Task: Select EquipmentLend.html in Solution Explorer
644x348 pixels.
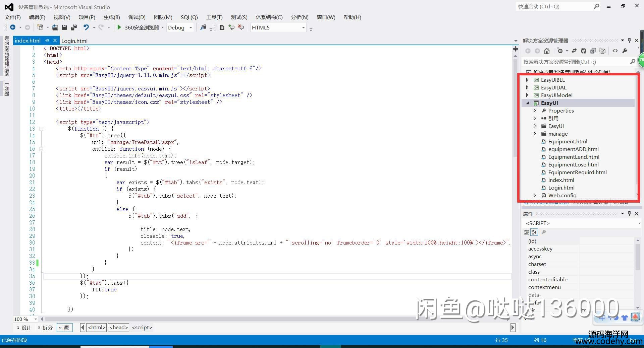Action: [x=574, y=157]
